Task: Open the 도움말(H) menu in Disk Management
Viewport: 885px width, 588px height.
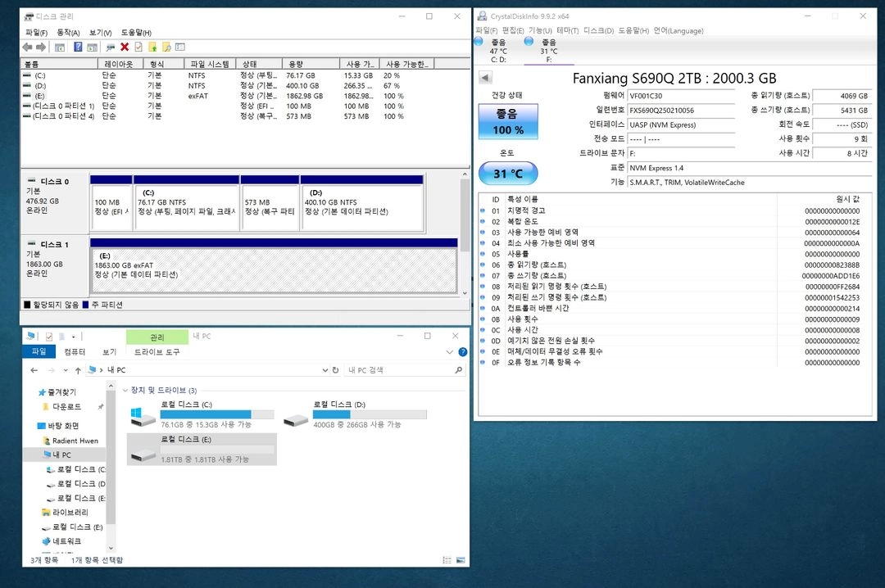Action: (x=136, y=32)
